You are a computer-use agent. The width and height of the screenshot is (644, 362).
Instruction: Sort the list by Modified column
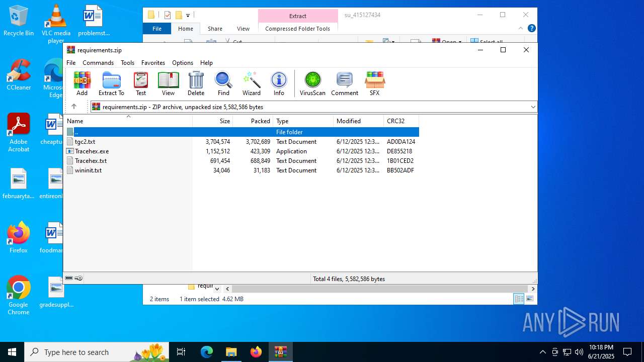tap(358, 121)
